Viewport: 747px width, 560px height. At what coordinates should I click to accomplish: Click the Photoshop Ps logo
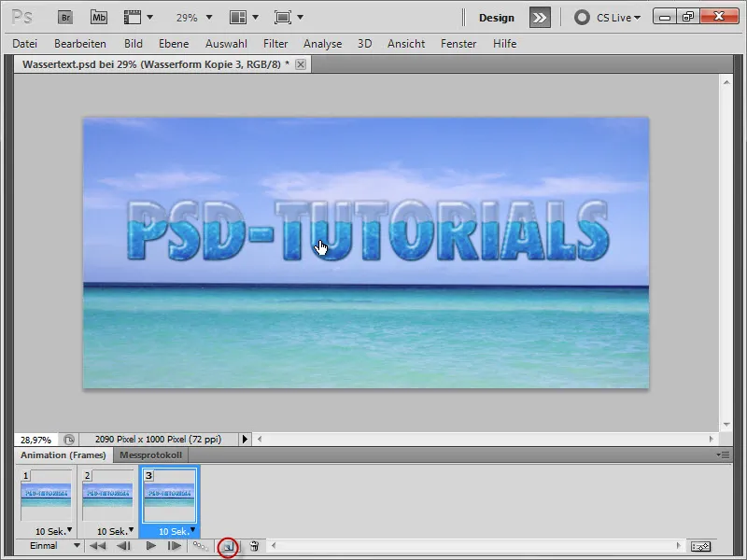pyautogui.click(x=21, y=18)
